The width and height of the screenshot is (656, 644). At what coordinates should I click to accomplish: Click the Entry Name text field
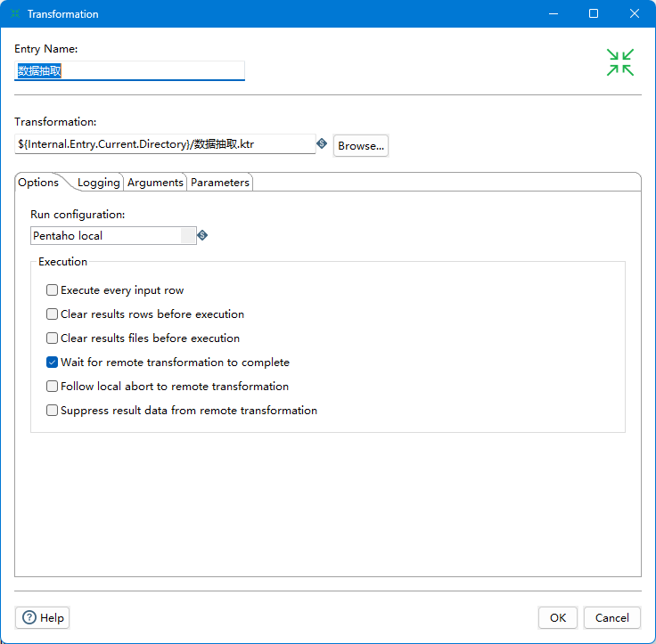tap(129, 70)
